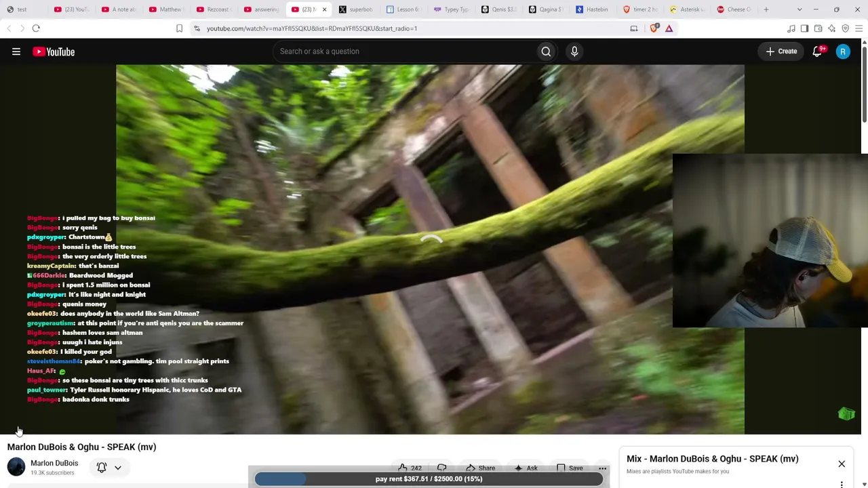
Task: Switch to the 'A note ab' tab
Action: tap(119, 9)
